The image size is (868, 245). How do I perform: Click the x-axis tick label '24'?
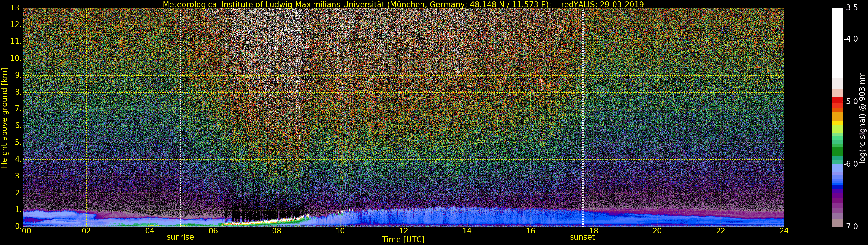784,231
